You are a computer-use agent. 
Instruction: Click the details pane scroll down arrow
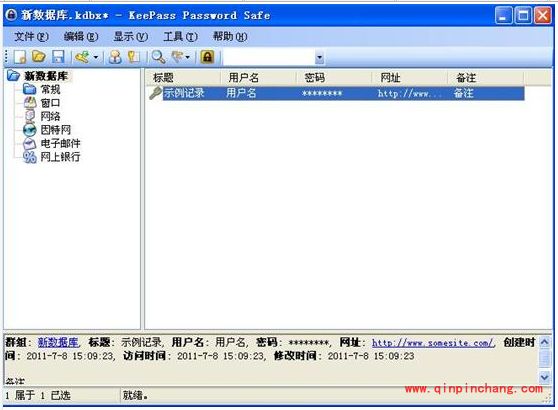(544, 377)
